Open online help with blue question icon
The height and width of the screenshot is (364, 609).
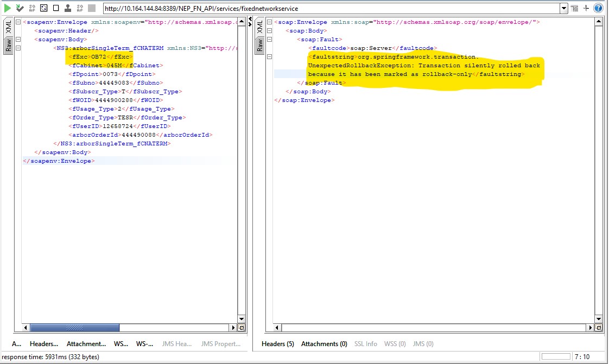coord(598,8)
